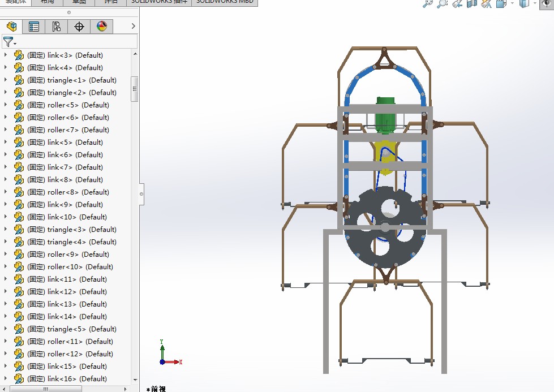Open the PropertyManager tab

[34, 27]
